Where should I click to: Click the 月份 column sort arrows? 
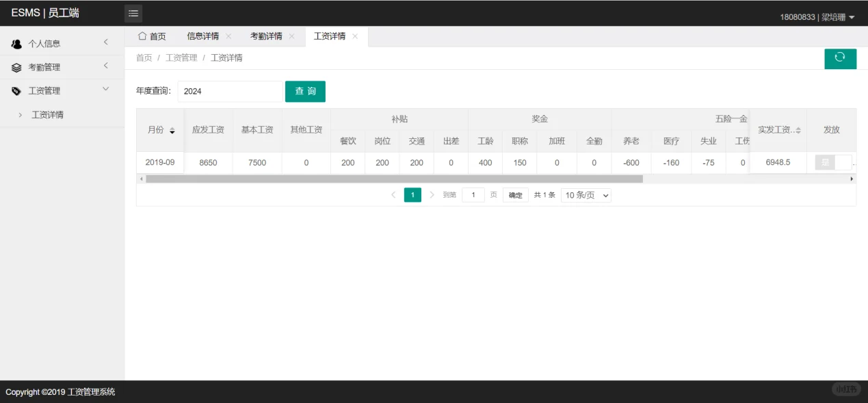tap(173, 130)
